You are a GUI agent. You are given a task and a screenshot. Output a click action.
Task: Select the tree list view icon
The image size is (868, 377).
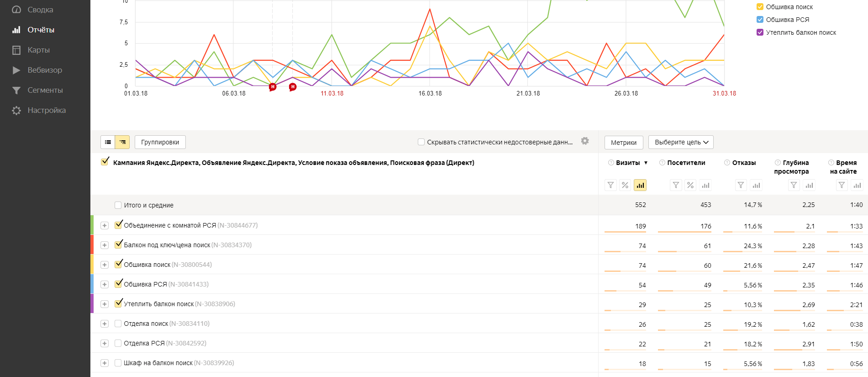tap(122, 142)
